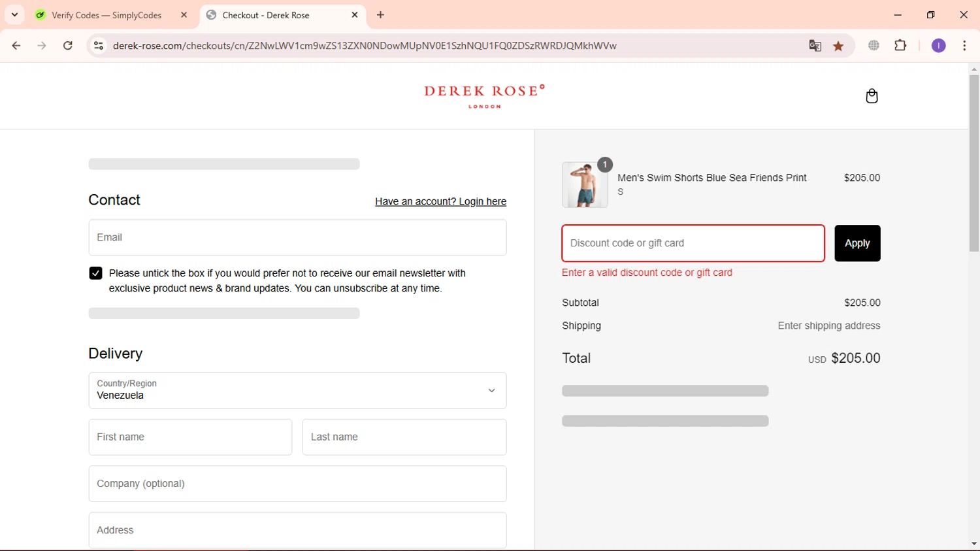Screen dimensions: 980x551
Task: Click the invalid discount code error message
Action: click(x=647, y=273)
